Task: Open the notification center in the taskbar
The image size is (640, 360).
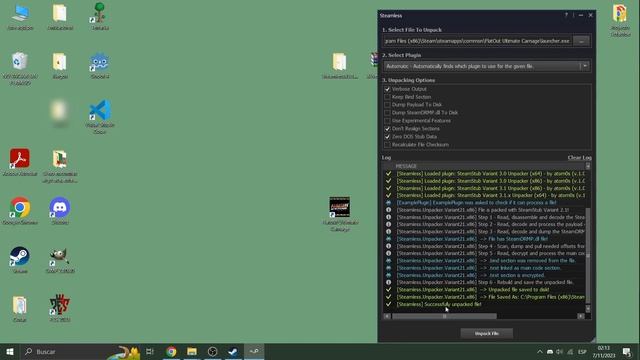Action: tap(627, 351)
